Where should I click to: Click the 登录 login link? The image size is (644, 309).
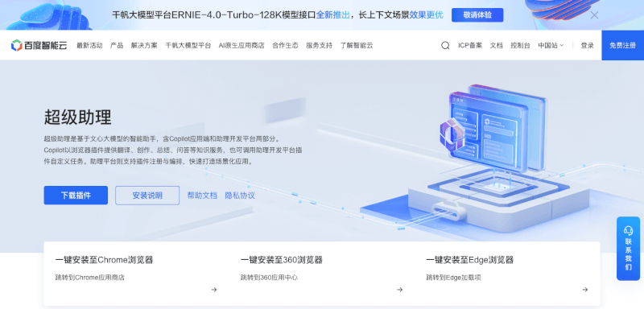(588, 46)
